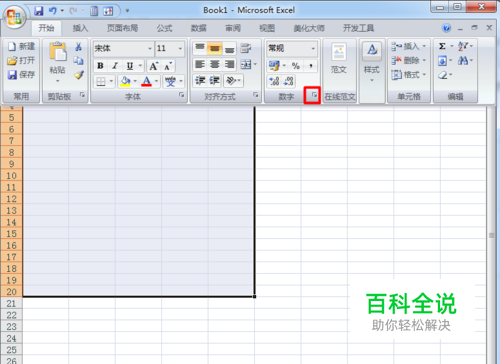Click the AutoSum sigma icon
The image size is (500, 364).
(x=442, y=46)
